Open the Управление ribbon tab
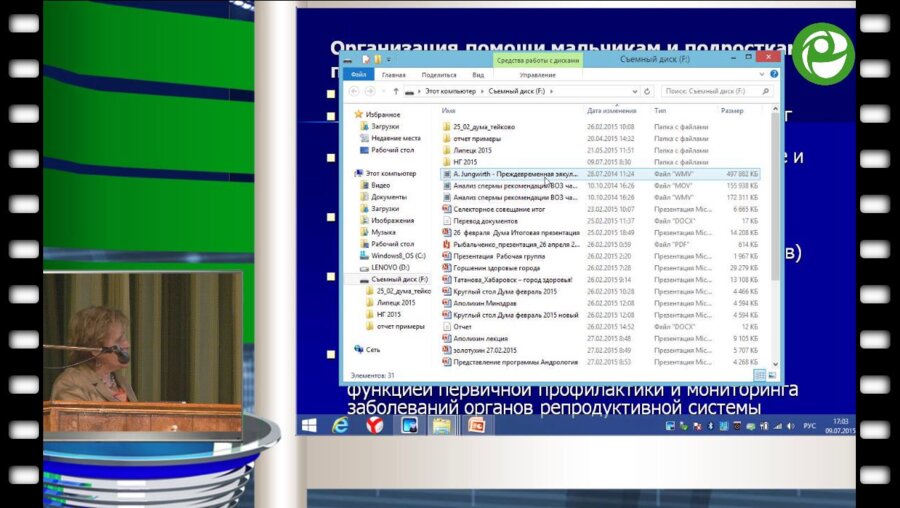This screenshot has width=900, height=508. (538, 75)
